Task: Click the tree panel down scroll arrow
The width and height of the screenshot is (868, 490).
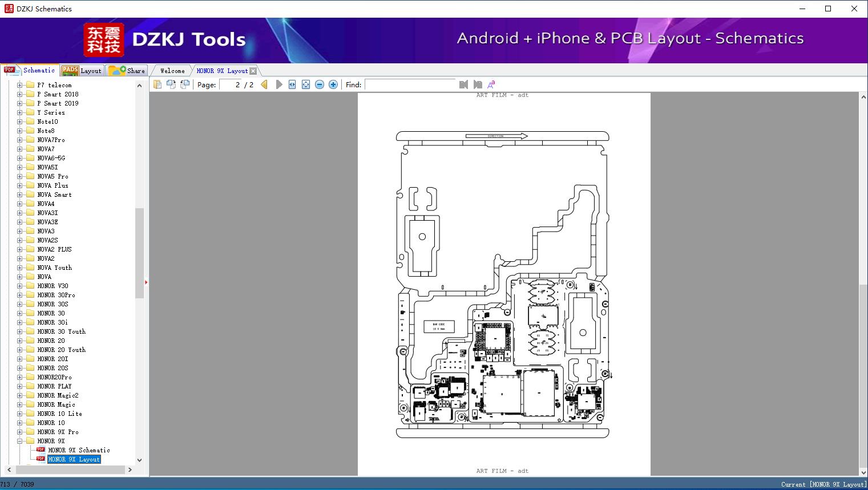Action: pos(139,460)
